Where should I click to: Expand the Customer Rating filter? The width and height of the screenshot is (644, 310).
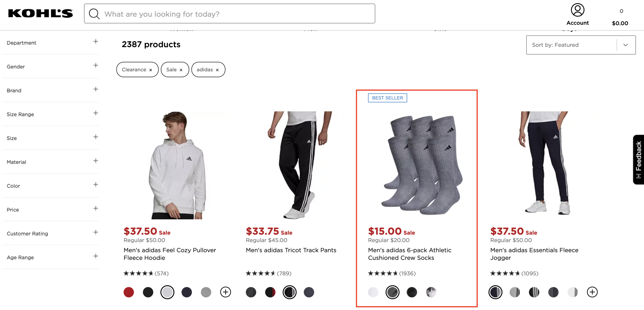pyautogui.click(x=96, y=232)
